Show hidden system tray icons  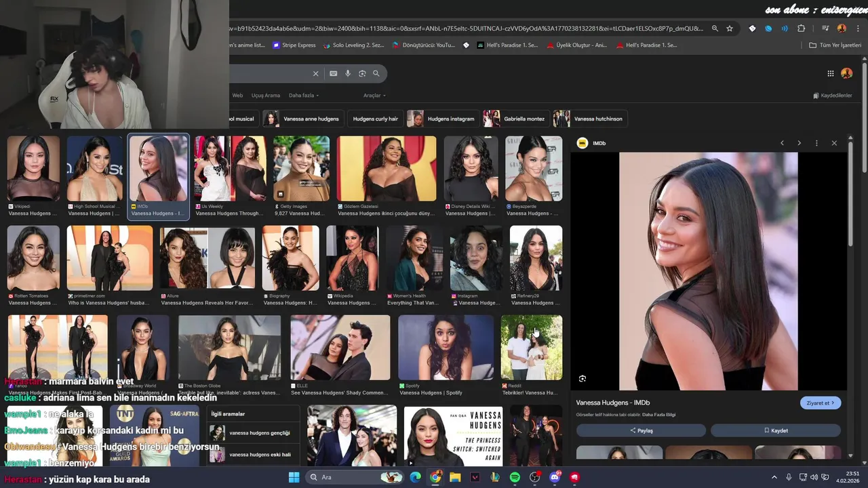click(x=774, y=477)
